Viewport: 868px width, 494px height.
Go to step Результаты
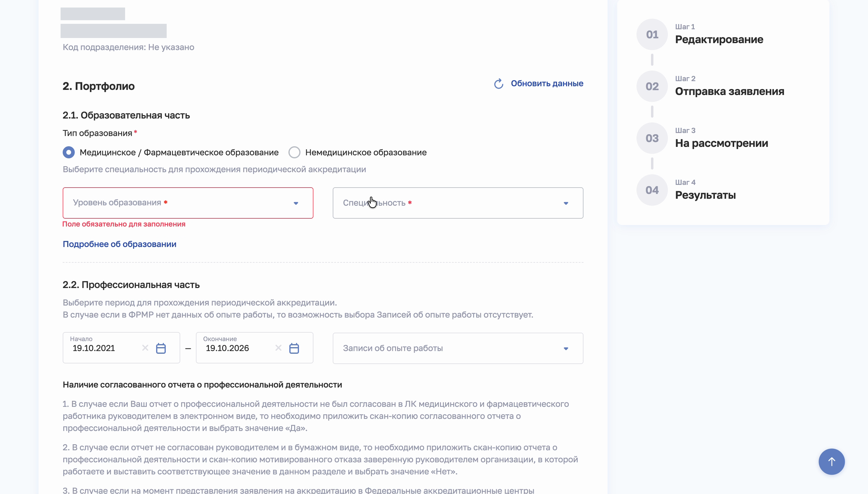[705, 195]
